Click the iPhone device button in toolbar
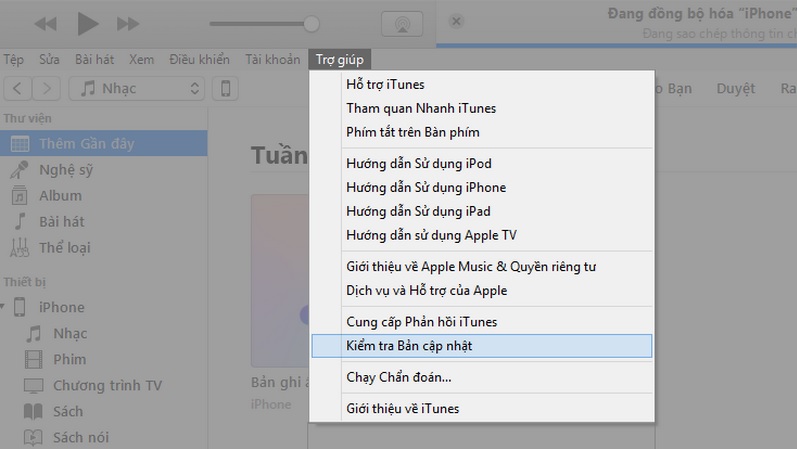The width and height of the screenshot is (797, 449). click(x=225, y=88)
